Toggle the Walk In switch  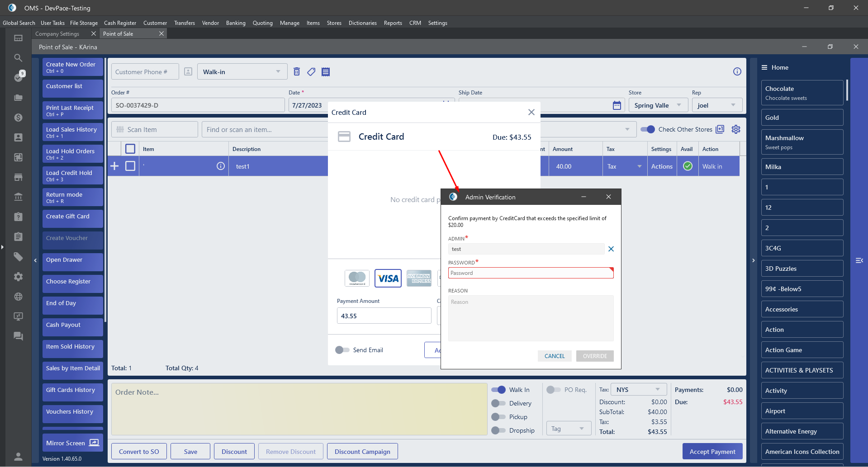pos(498,390)
